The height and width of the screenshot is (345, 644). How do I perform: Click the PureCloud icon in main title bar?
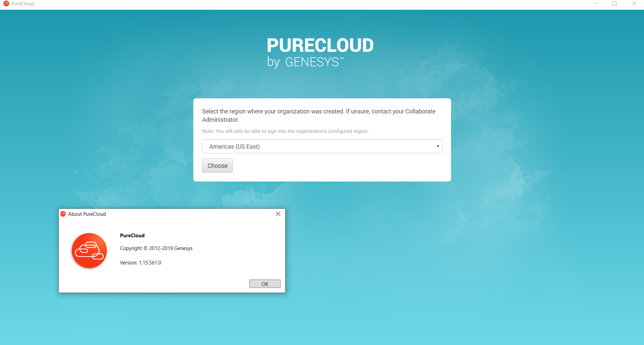tap(6, 4)
